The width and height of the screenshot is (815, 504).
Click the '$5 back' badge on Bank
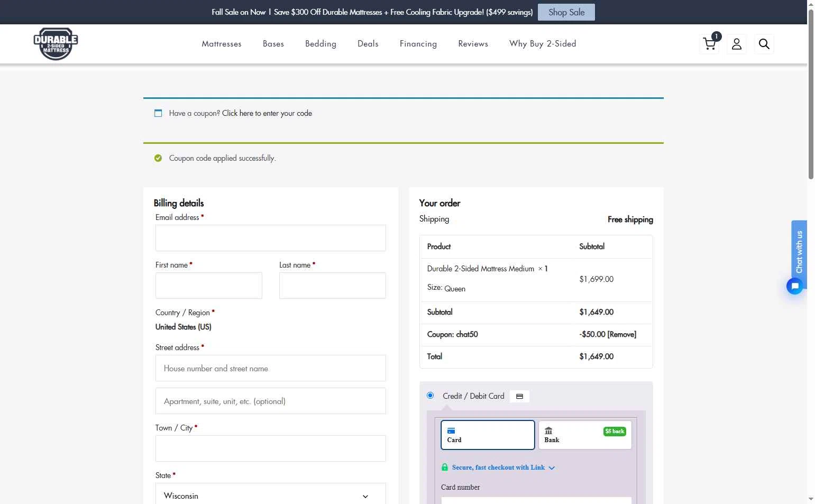pos(615,432)
